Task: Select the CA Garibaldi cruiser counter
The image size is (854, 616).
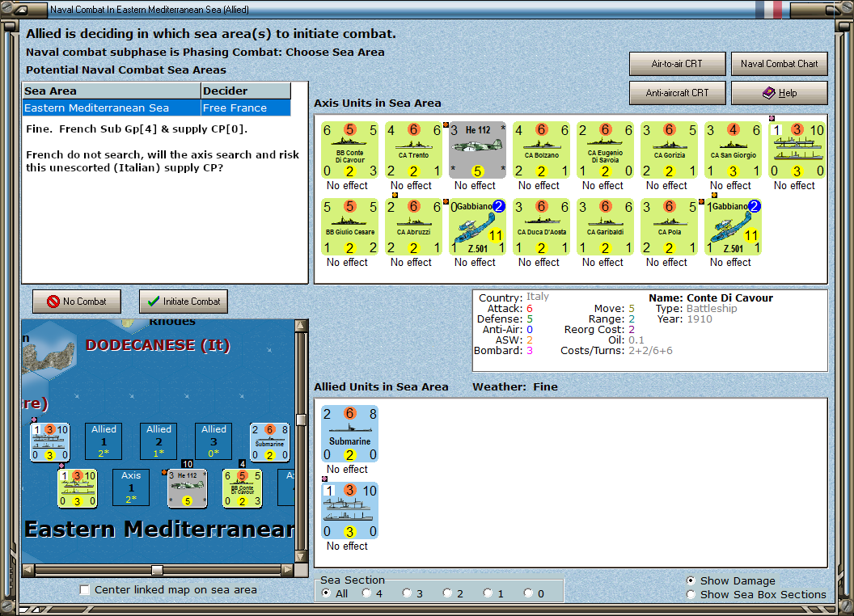Action: [x=605, y=227]
